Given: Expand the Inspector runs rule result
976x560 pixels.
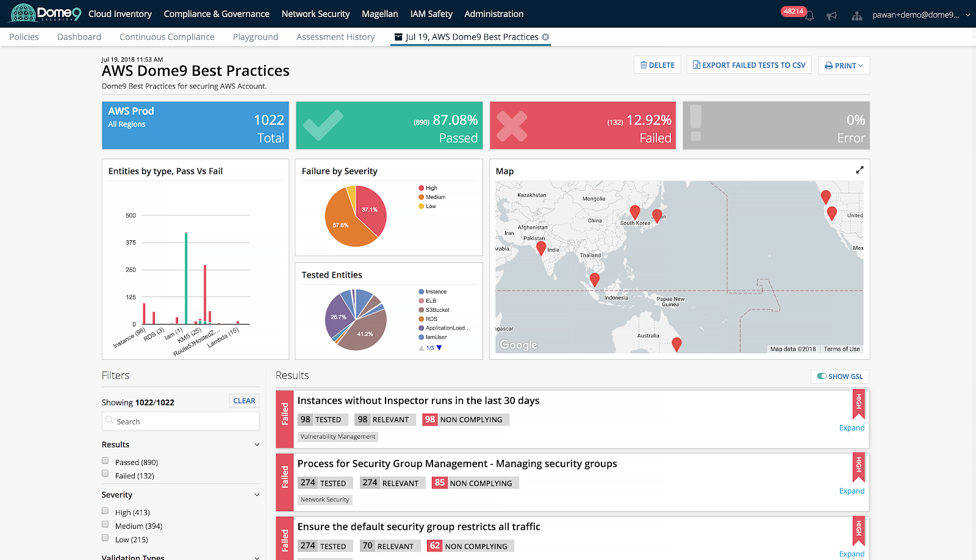Looking at the screenshot, I should point(852,428).
